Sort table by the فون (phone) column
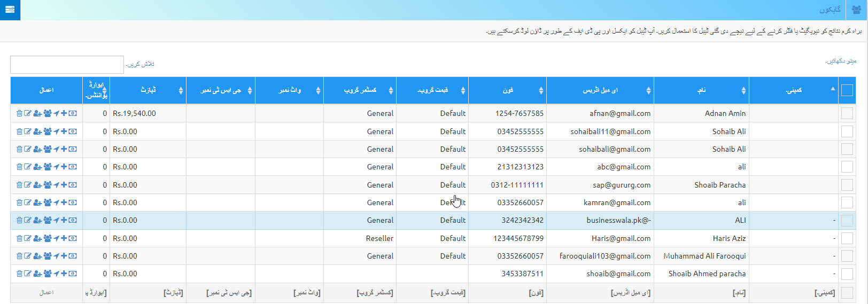Screen dimensions: 868x304 click(507, 90)
